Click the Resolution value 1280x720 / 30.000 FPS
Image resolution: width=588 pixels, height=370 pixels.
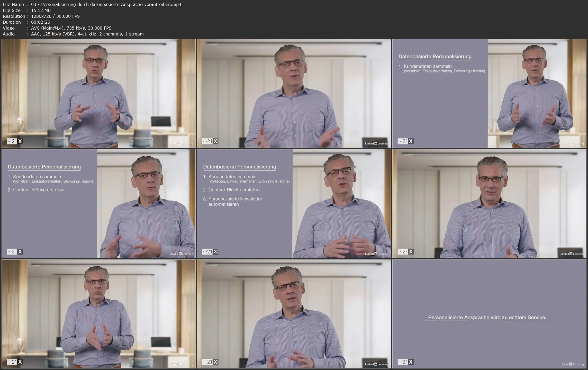tap(55, 16)
